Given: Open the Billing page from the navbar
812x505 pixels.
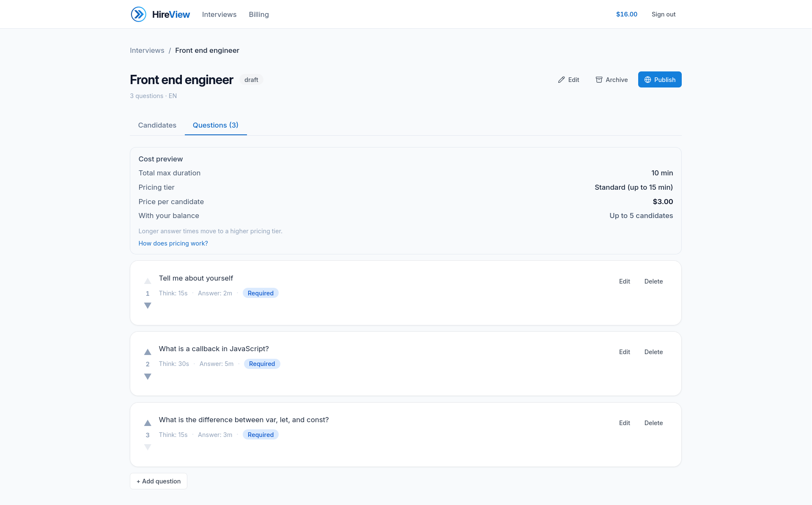Looking at the screenshot, I should (258, 14).
